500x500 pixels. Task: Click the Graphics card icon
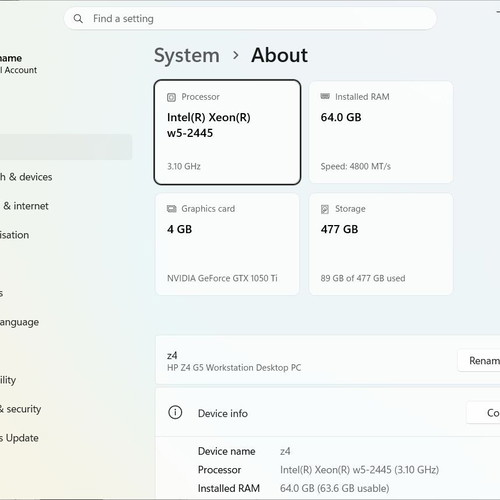point(171,209)
